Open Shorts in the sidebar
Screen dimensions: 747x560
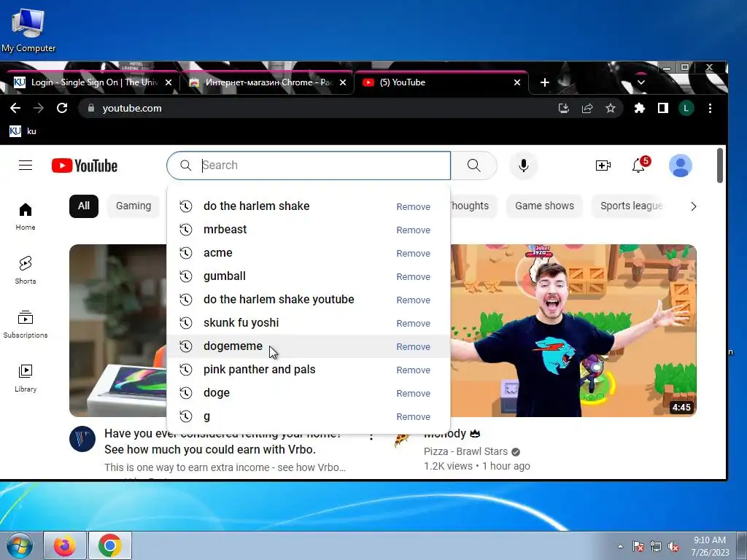point(26,271)
